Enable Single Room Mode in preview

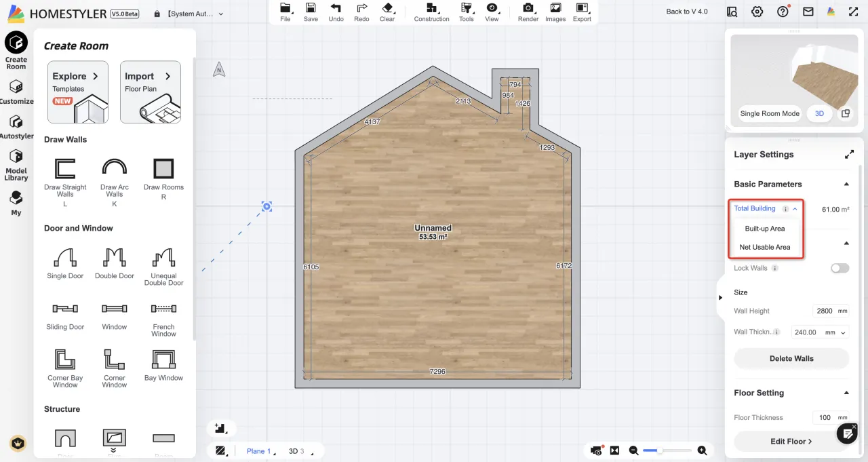click(x=770, y=113)
